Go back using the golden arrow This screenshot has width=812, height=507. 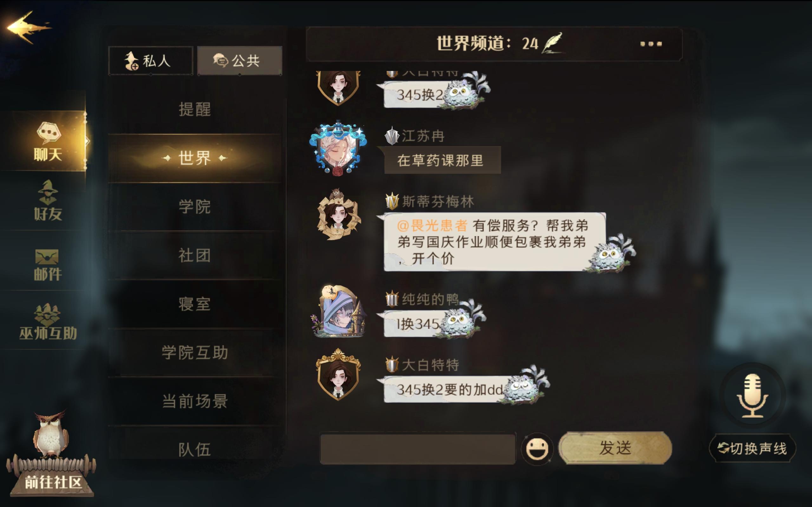(29, 28)
